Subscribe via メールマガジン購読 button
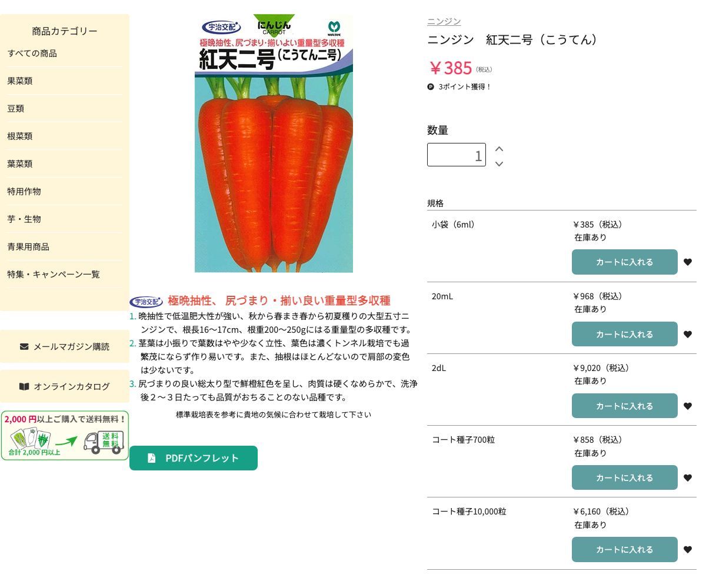Viewport: 706px width, 588px height. tap(65, 346)
